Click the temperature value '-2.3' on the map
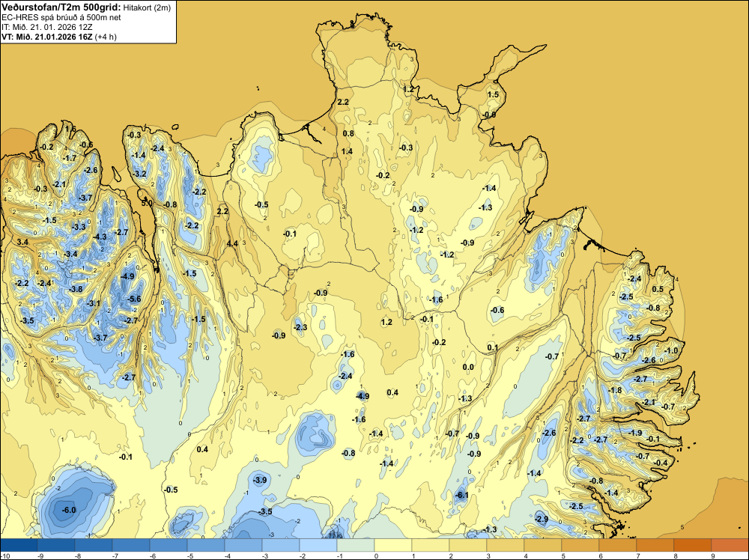 click(x=300, y=327)
